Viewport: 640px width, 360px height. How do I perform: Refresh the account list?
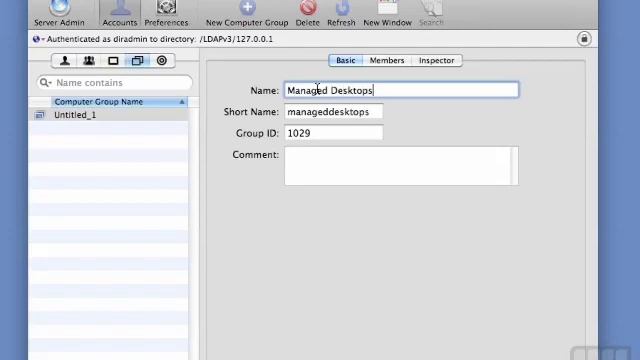click(x=341, y=12)
